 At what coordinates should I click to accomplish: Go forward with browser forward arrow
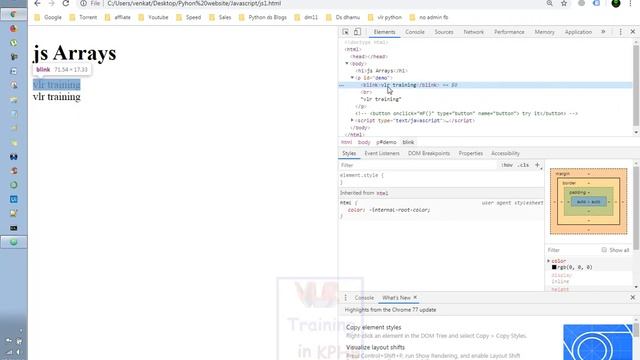(51, 3)
